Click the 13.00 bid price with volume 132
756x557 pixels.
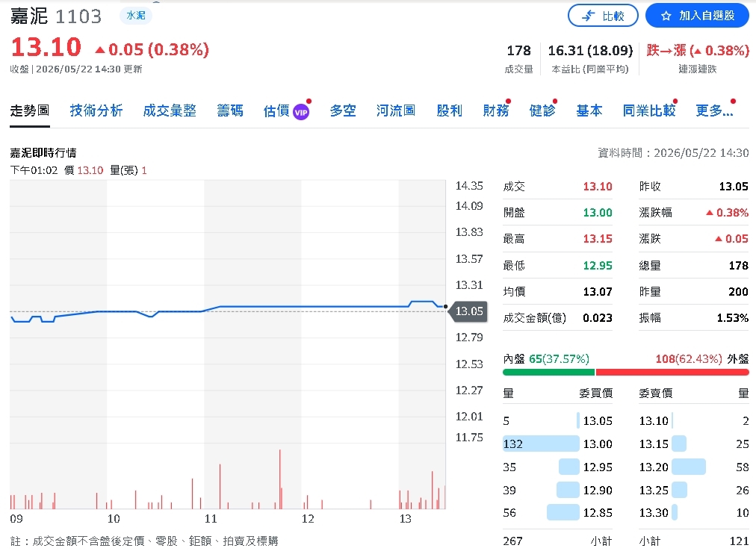tap(598, 444)
